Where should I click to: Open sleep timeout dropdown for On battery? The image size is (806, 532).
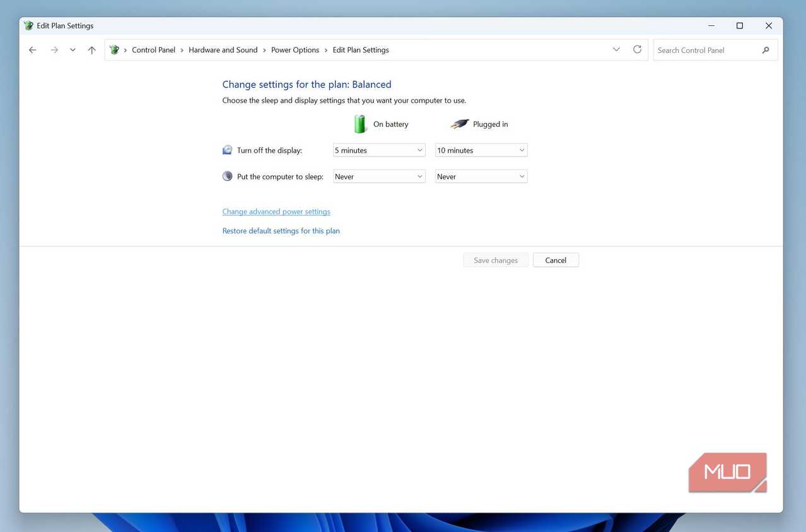click(x=379, y=176)
